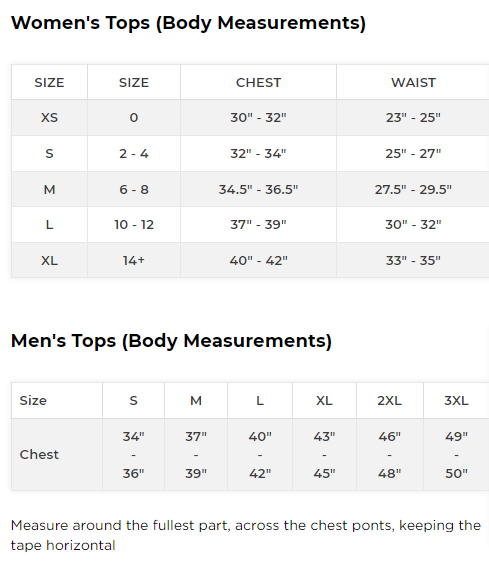Viewport: 489px width, 565px height.
Task: Select the 14+ size cell
Action: (134, 261)
